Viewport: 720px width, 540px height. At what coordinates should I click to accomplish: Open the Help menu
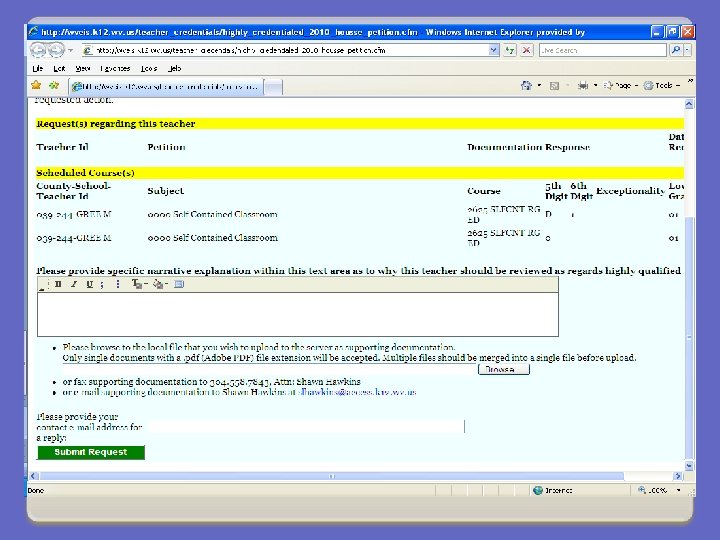pyautogui.click(x=174, y=68)
